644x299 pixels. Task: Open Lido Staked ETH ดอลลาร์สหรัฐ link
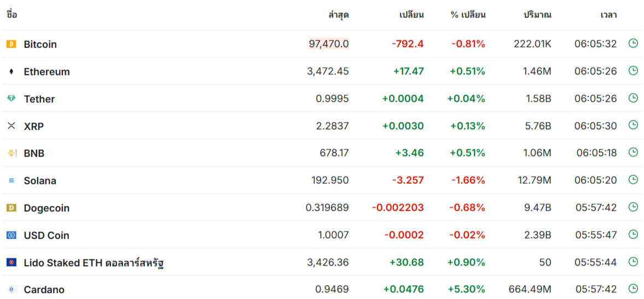tap(95, 262)
